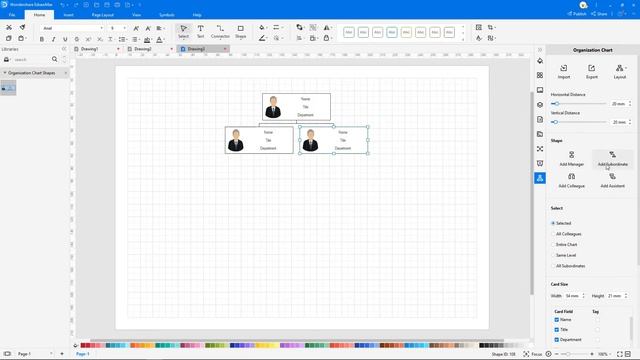Click the Share button
Viewport: 640px width, 360px height.
click(599, 14)
